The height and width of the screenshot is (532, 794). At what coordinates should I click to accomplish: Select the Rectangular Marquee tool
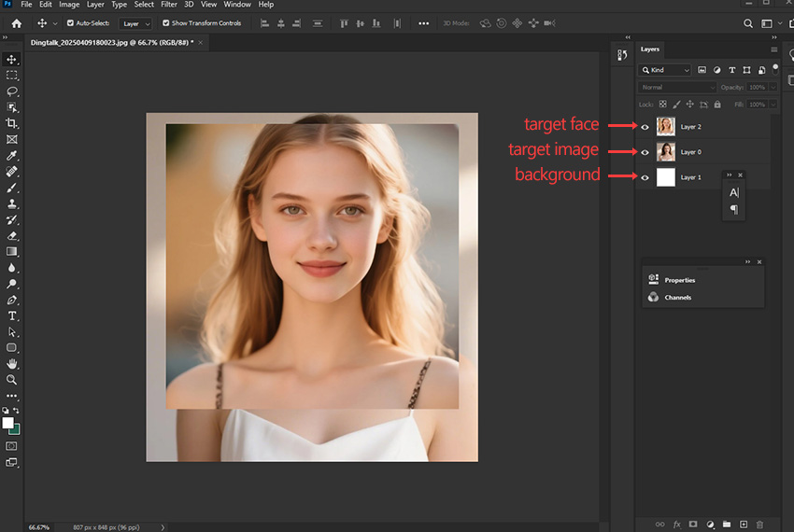pyautogui.click(x=11, y=76)
